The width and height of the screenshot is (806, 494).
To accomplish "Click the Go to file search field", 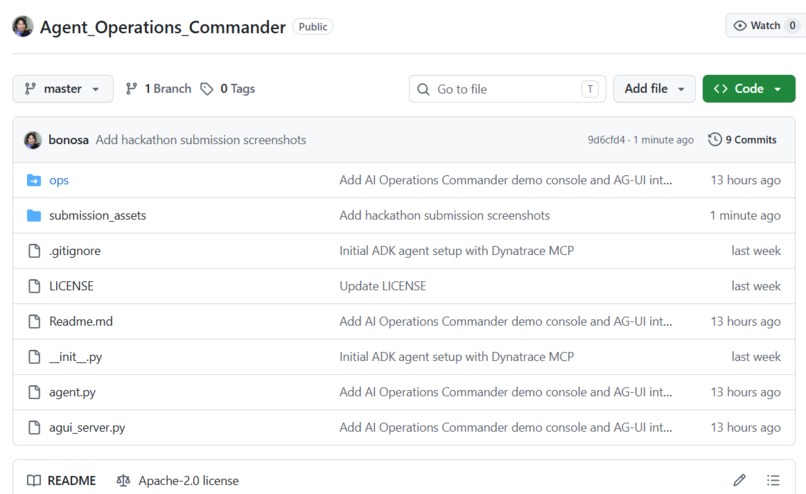I will 507,89.
